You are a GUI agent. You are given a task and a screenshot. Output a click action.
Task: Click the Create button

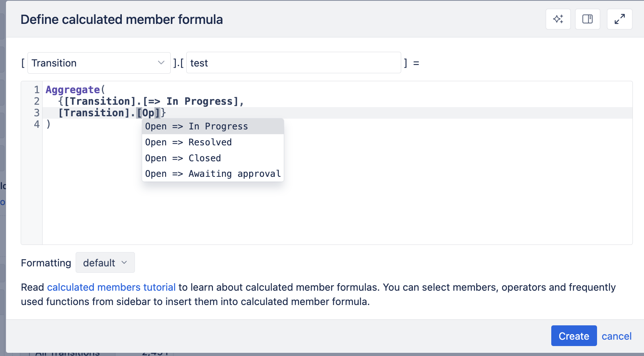574,336
